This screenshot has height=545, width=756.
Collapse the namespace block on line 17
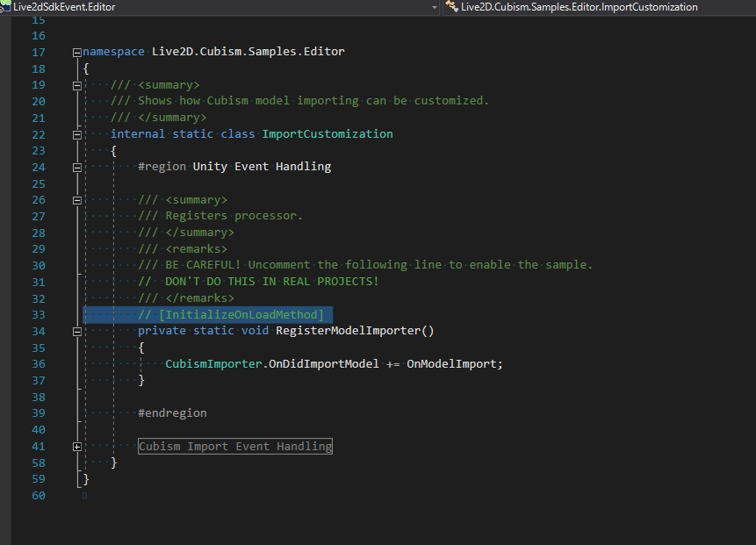tap(77, 53)
